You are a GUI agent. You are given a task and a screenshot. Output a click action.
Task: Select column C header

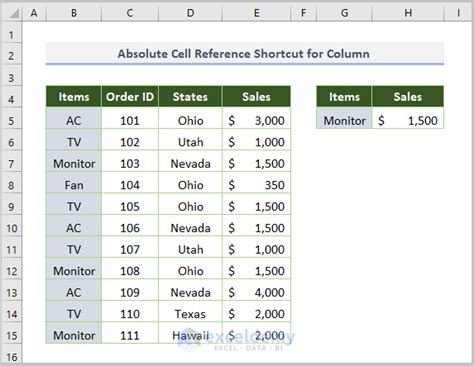tap(130, 13)
